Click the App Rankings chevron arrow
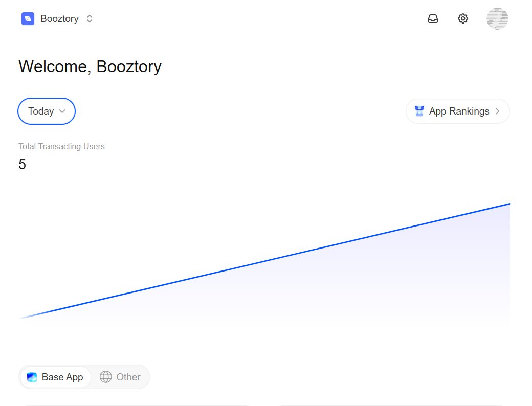The width and height of the screenshot is (532, 406). [497, 111]
